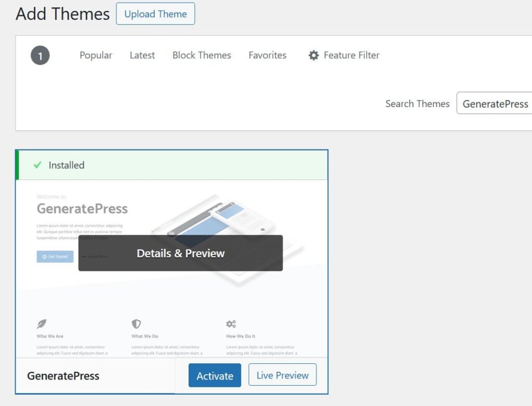Viewport: 532px width, 406px height.
Task: Go to the Favorites tab
Action: pos(267,55)
